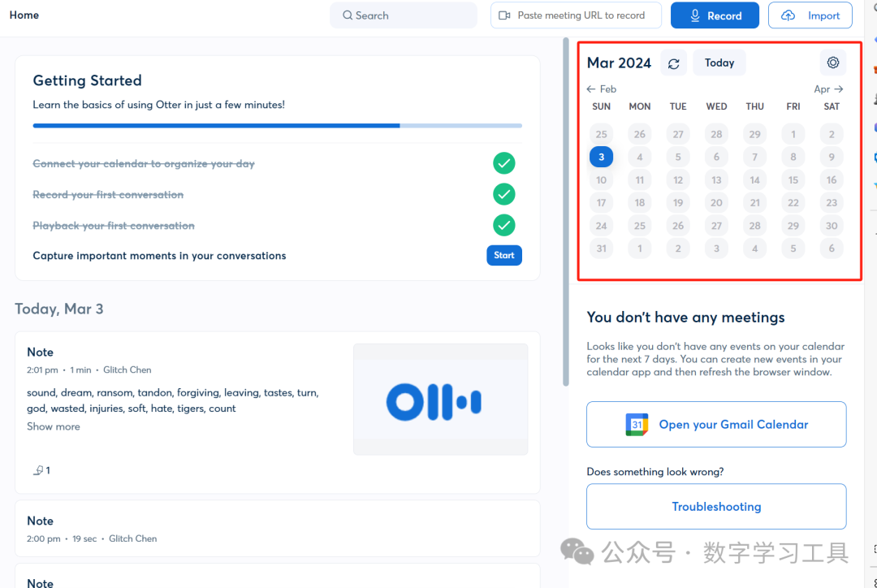This screenshot has width=877, height=588.
Task: Click the Home page title
Action: [x=24, y=15]
